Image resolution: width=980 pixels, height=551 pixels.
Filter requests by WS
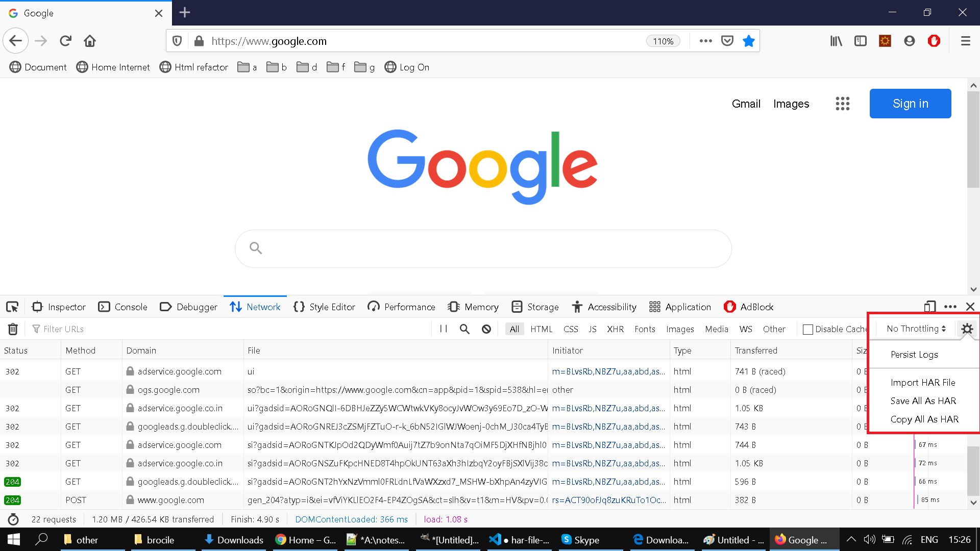[746, 329]
